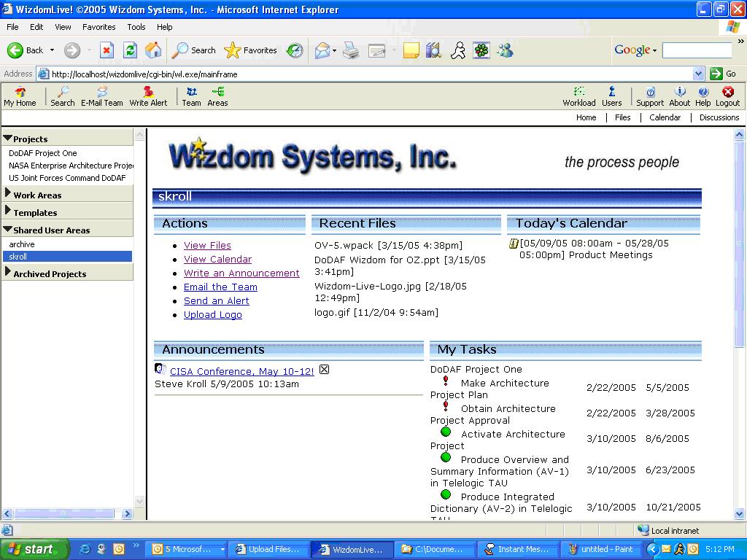Switch to the Calendar tab
The height and width of the screenshot is (560, 747).
(x=665, y=117)
